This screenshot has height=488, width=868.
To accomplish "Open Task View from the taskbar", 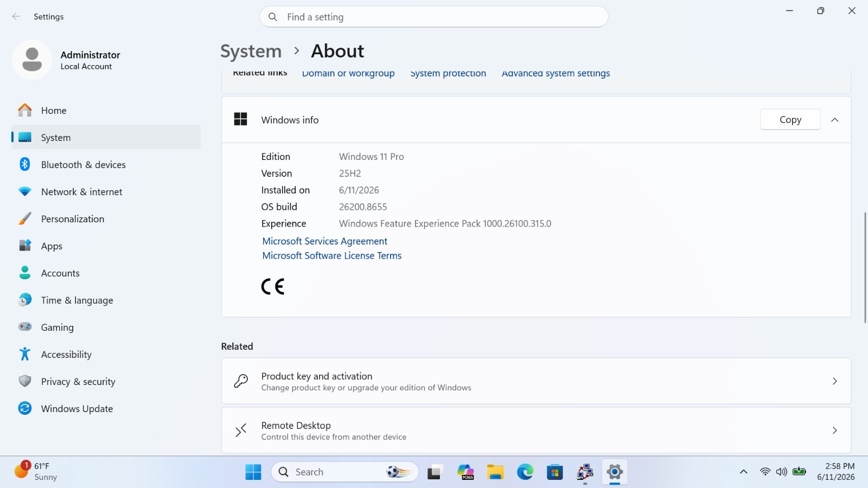I will (x=435, y=472).
